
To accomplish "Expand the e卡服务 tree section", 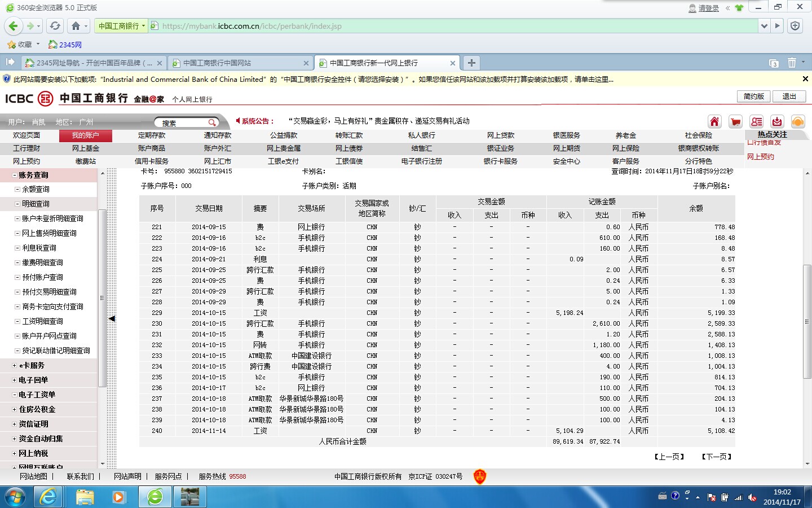I will [15, 366].
